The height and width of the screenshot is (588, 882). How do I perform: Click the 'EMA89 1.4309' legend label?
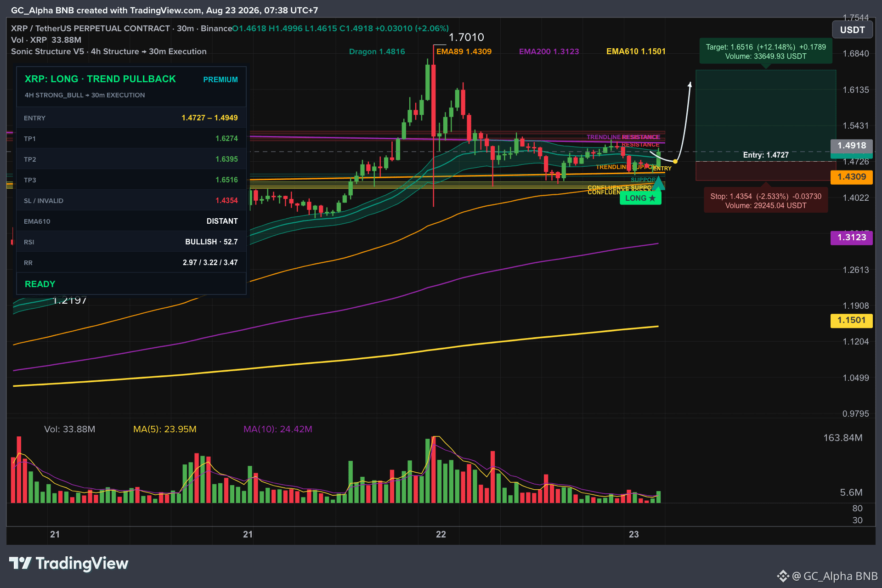[464, 51]
